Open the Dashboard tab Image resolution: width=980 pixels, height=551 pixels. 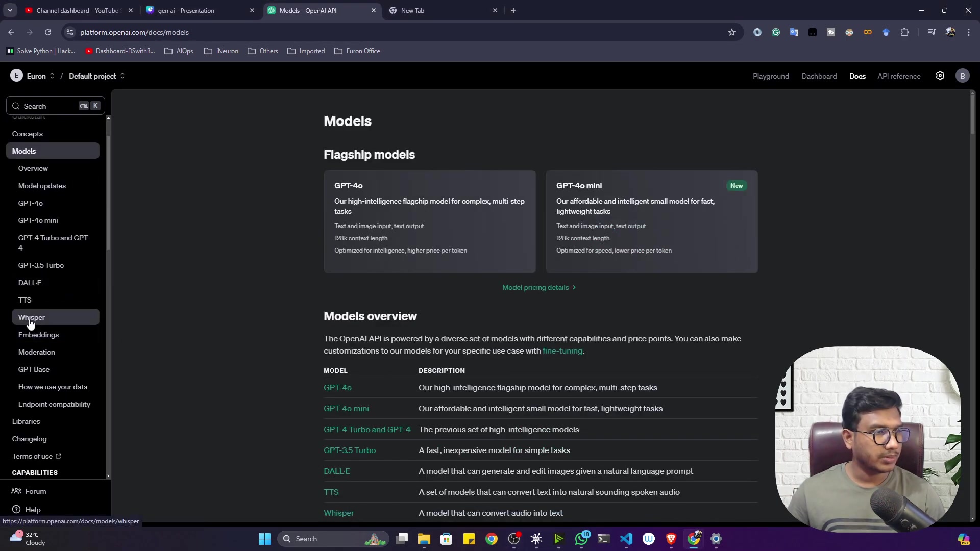(819, 76)
